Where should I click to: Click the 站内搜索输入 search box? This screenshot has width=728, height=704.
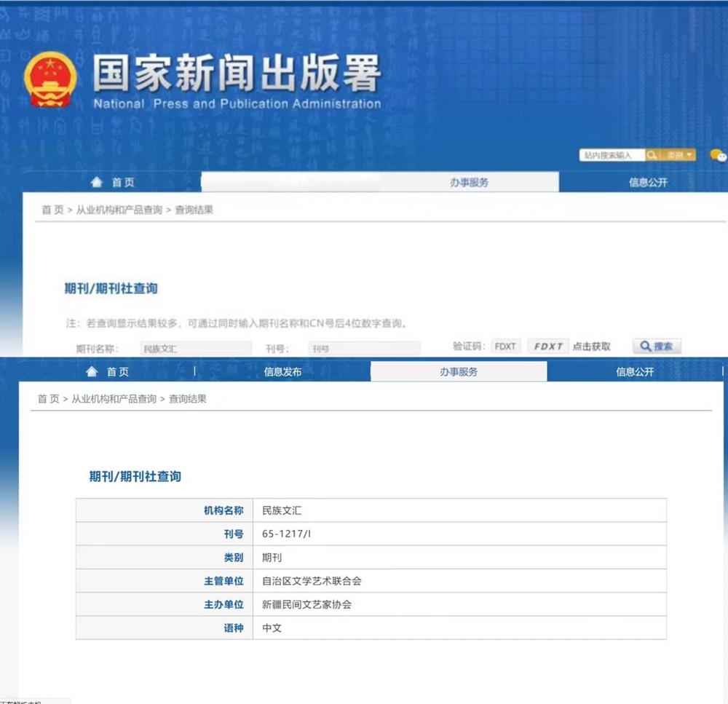(611, 155)
